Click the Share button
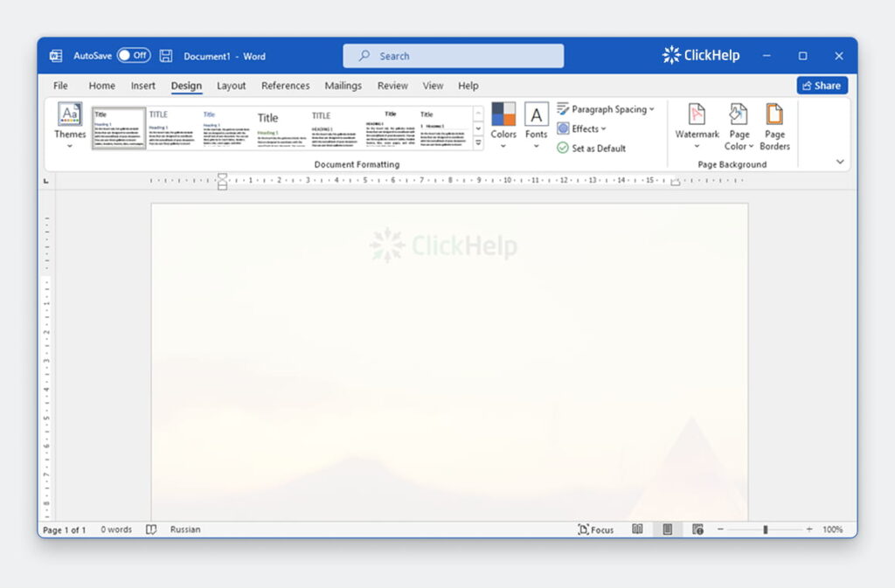 point(822,85)
